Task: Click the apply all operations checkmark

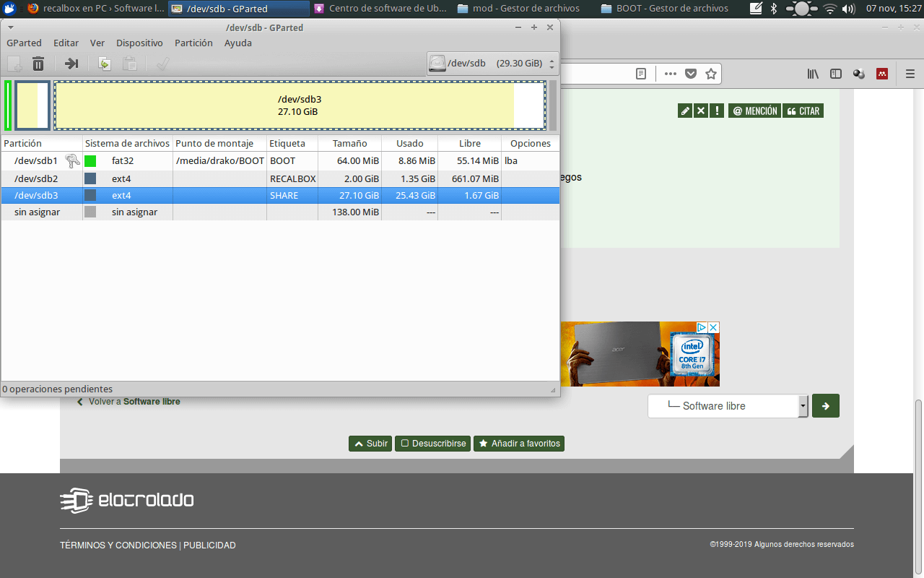Action: (162, 64)
